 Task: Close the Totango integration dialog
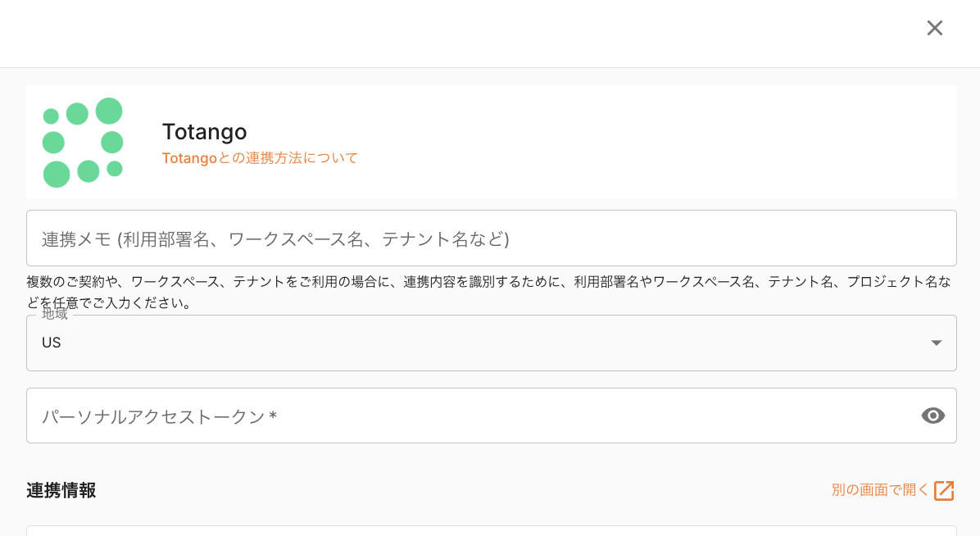pos(934,28)
